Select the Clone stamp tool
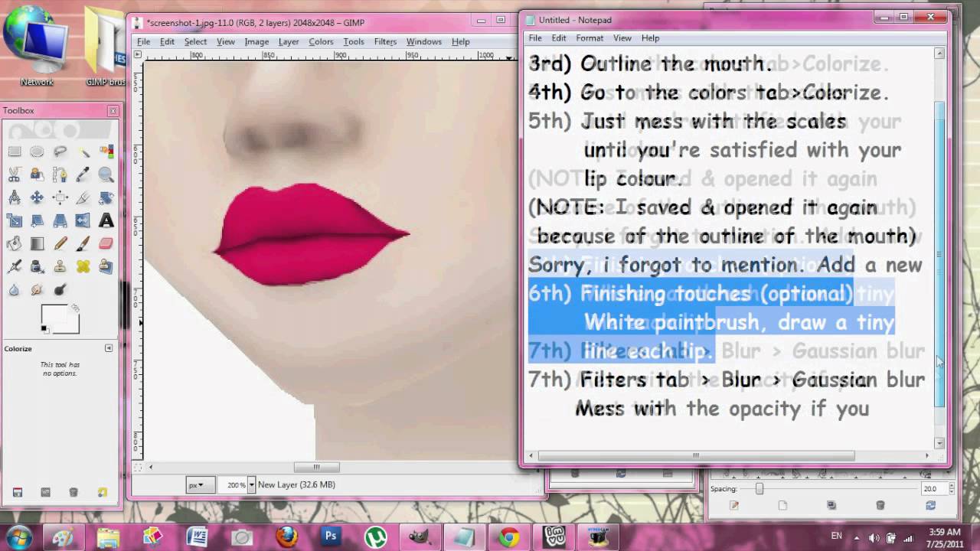 coord(60,266)
